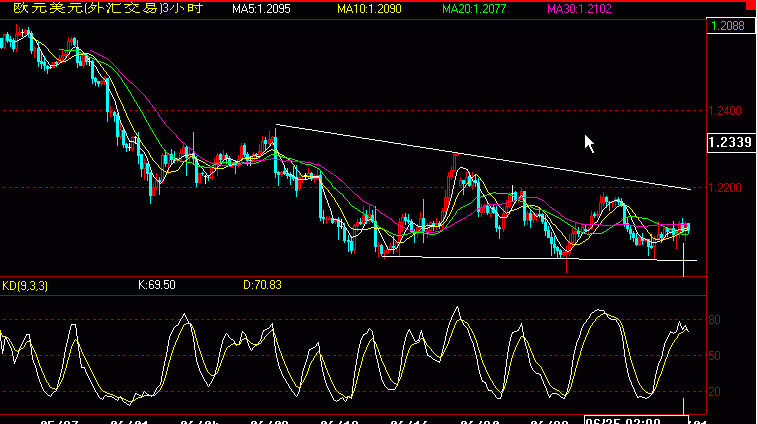
Task: Click the KD axis level 50
Action: click(714, 356)
